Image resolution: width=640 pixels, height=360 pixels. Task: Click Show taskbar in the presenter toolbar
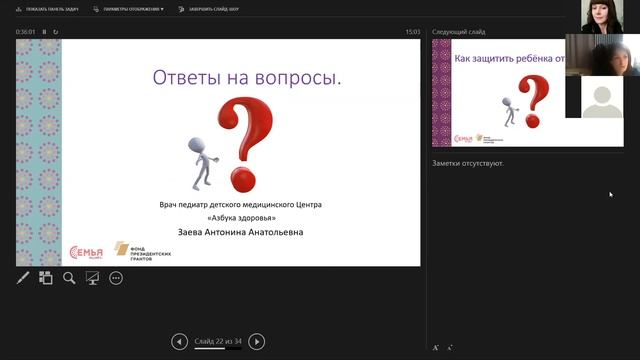tap(47, 9)
